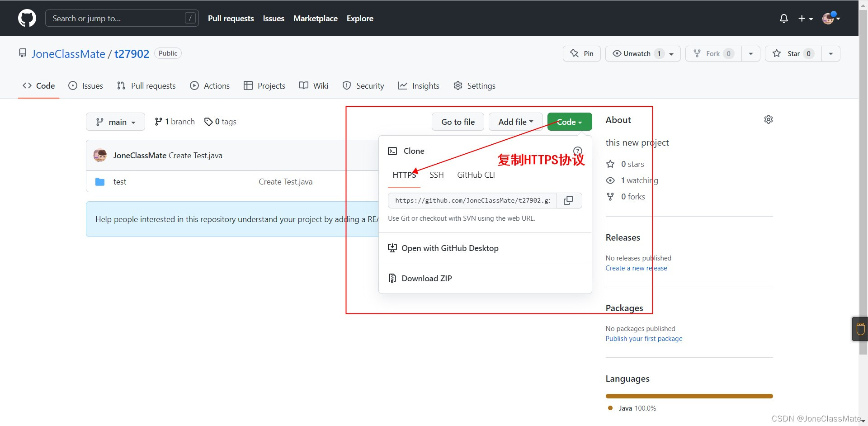Open the Security tab

(x=363, y=85)
